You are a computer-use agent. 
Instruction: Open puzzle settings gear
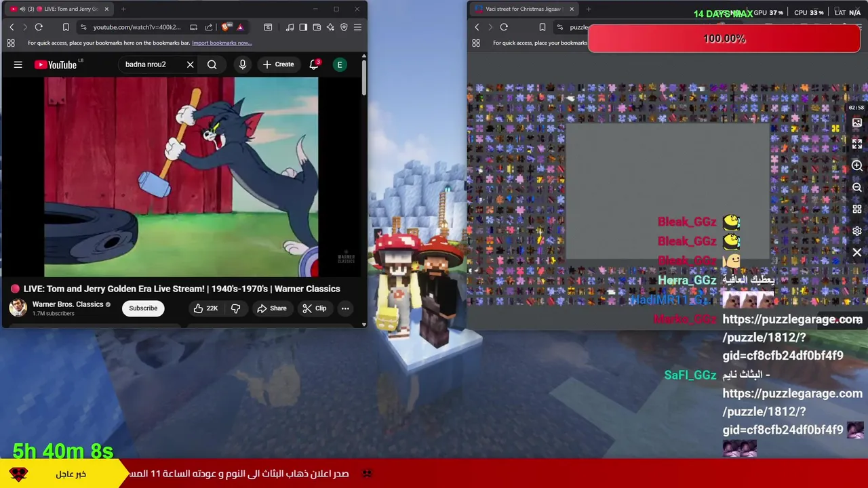[857, 231]
